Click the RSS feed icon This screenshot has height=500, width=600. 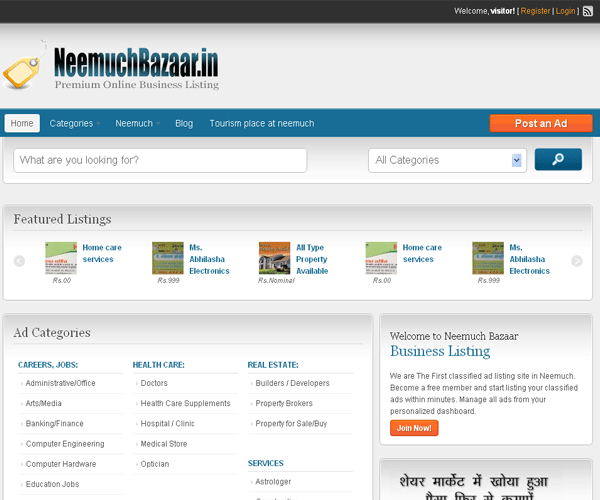coord(588,11)
